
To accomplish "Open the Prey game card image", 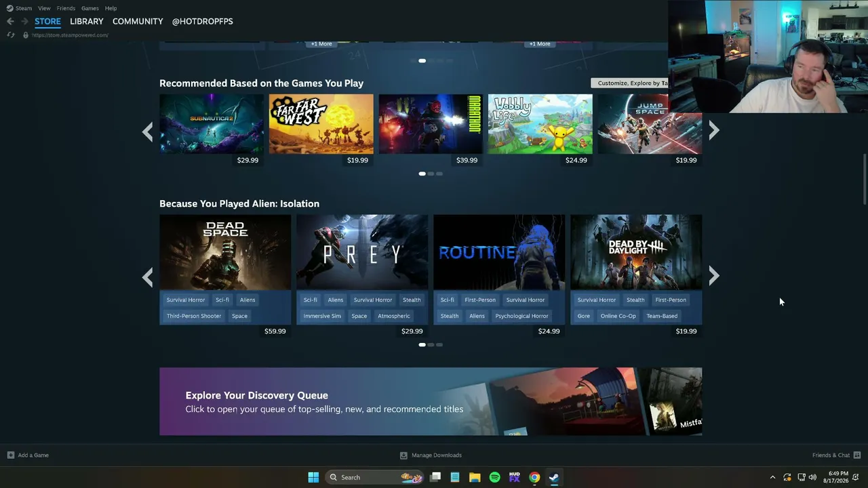I will 362,252.
